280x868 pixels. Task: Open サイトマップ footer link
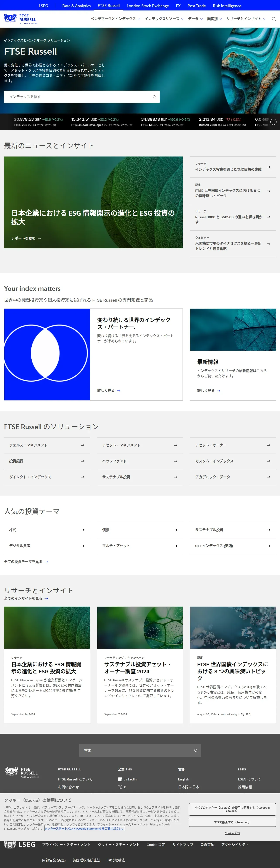pyautogui.click(x=183, y=844)
